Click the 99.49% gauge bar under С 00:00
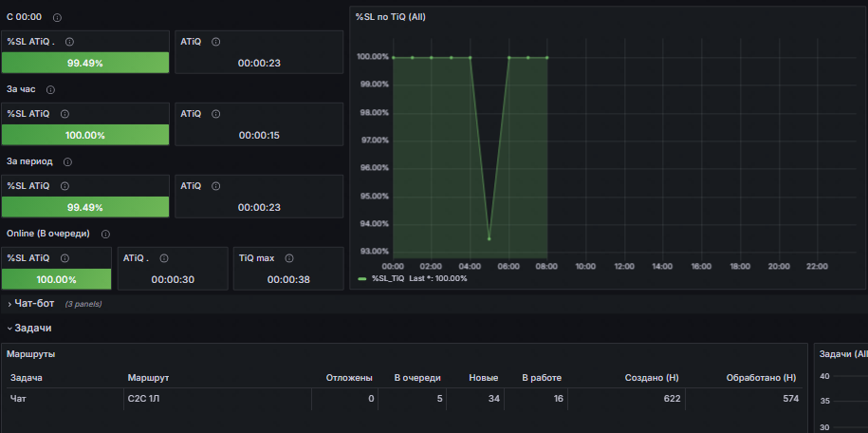Viewport: 868px width, 433px height. tap(85, 63)
